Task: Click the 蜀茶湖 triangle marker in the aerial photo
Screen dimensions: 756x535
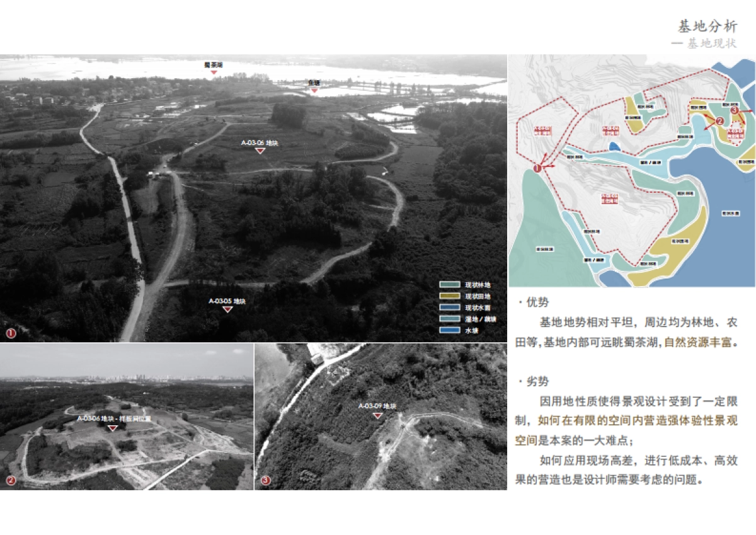Action: [x=214, y=73]
